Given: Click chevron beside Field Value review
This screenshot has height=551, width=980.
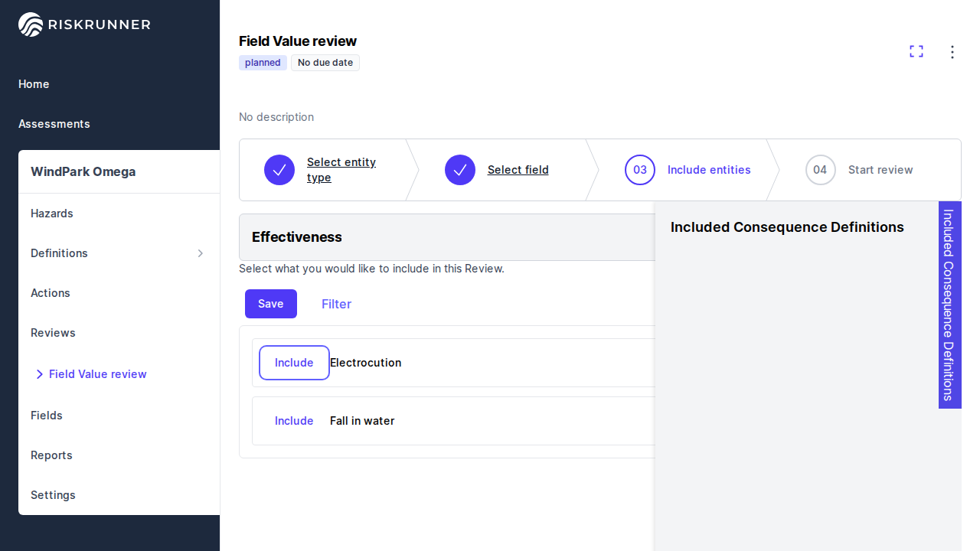Looking at the screenshot, I should click(x=40, y=374).
